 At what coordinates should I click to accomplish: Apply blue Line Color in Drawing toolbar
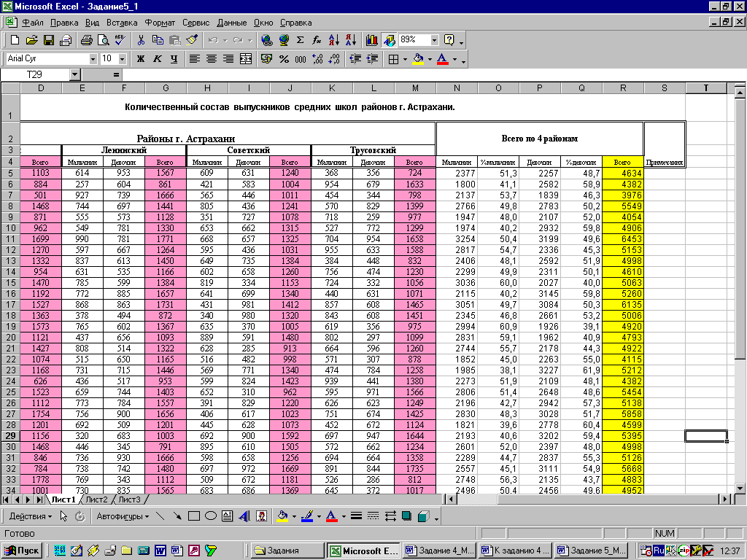(307, 516)
